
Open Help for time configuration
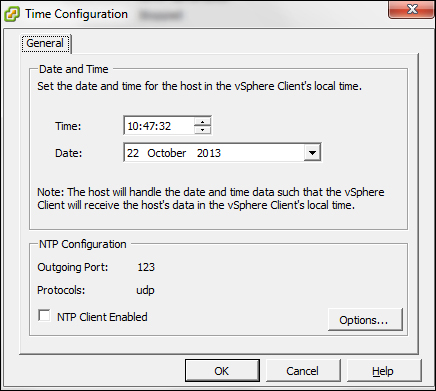[383, 371]
